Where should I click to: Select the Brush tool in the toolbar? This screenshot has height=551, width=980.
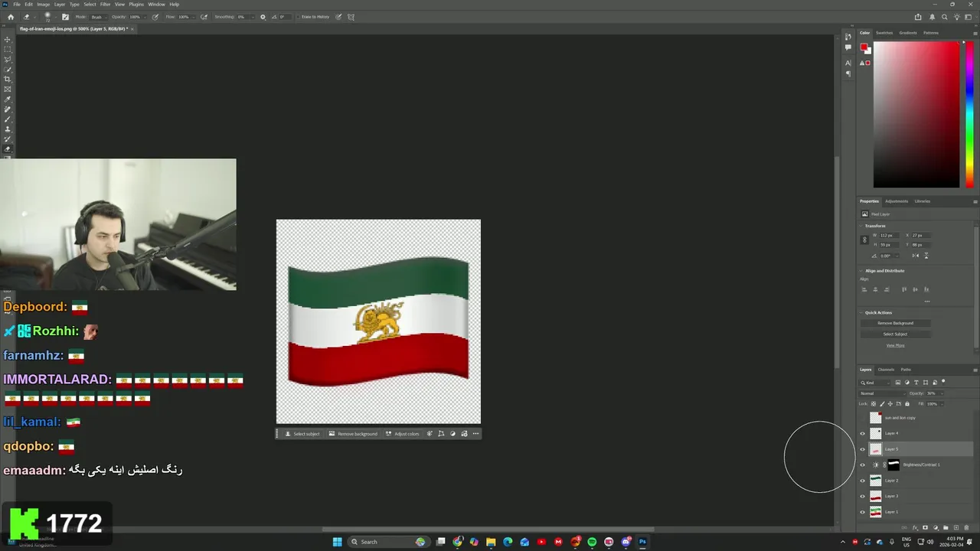[x=8, y=119]
